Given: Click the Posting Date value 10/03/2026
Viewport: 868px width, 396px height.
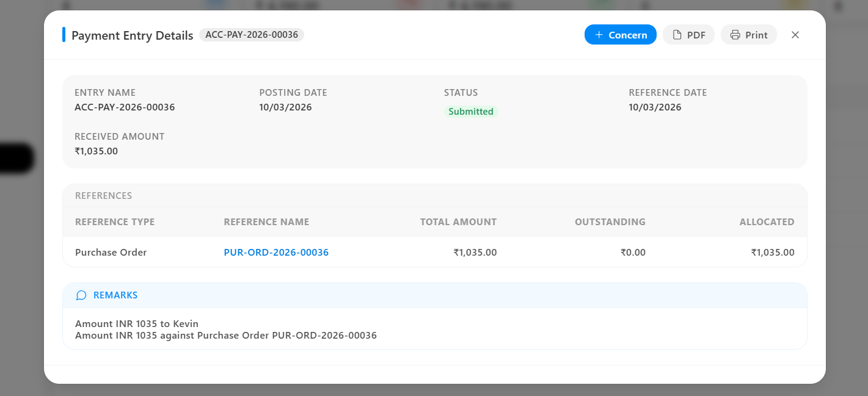Looking at the screenshot, I should [x=285, y=107].
